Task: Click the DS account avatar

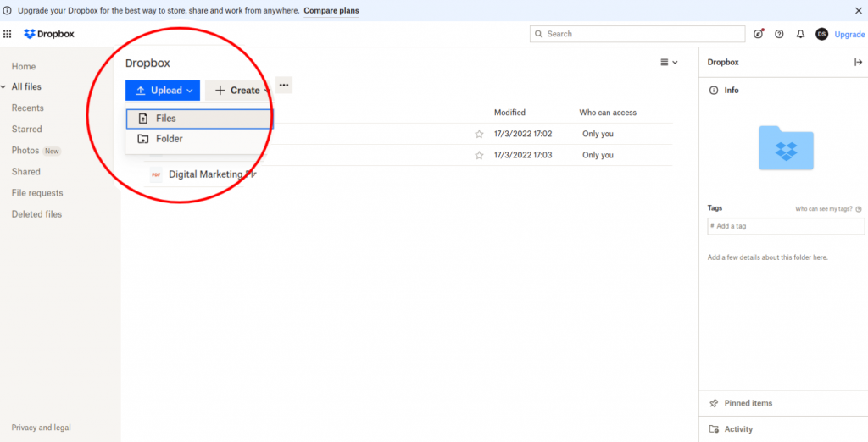Action: [821, 34]
